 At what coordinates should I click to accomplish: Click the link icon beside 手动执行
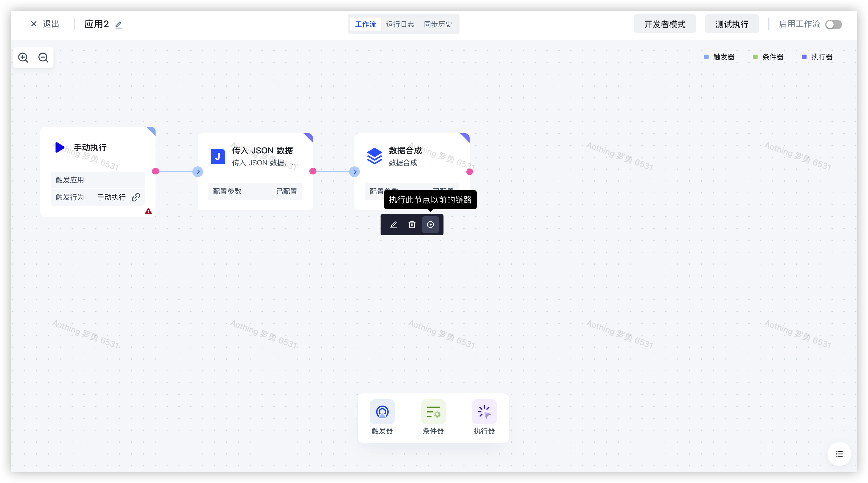pyautogui.click(x=136, y=197)
